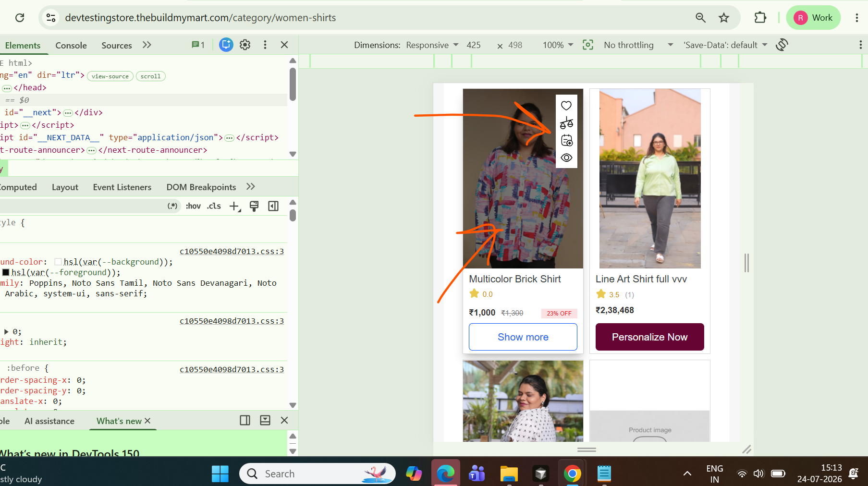
Task: Open the Work profile button
Action: click(x=813, y=18)
